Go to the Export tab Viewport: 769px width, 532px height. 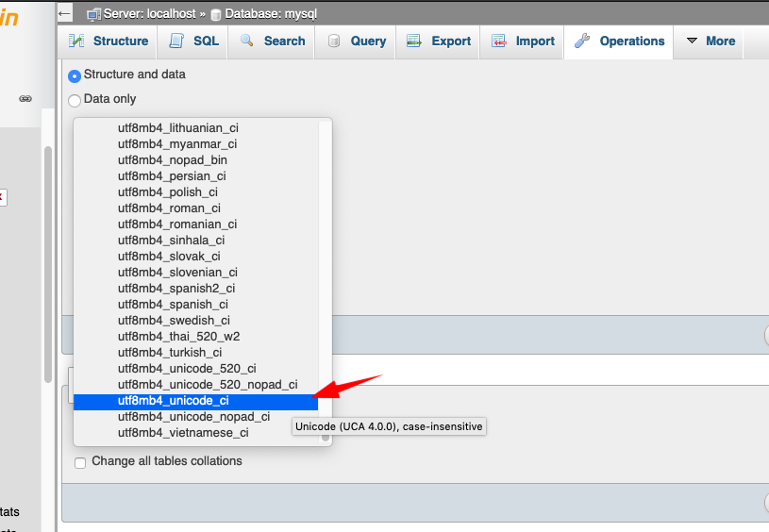(438, 42)
